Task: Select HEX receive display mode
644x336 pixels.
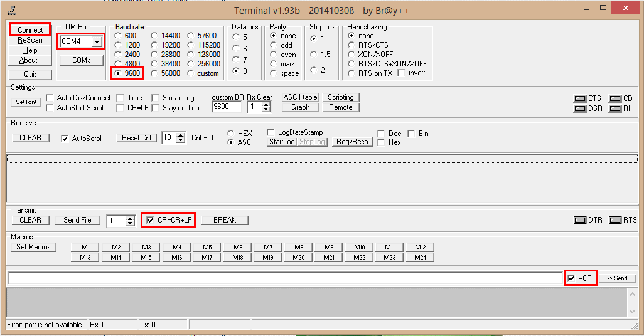Action: point(231,134)
